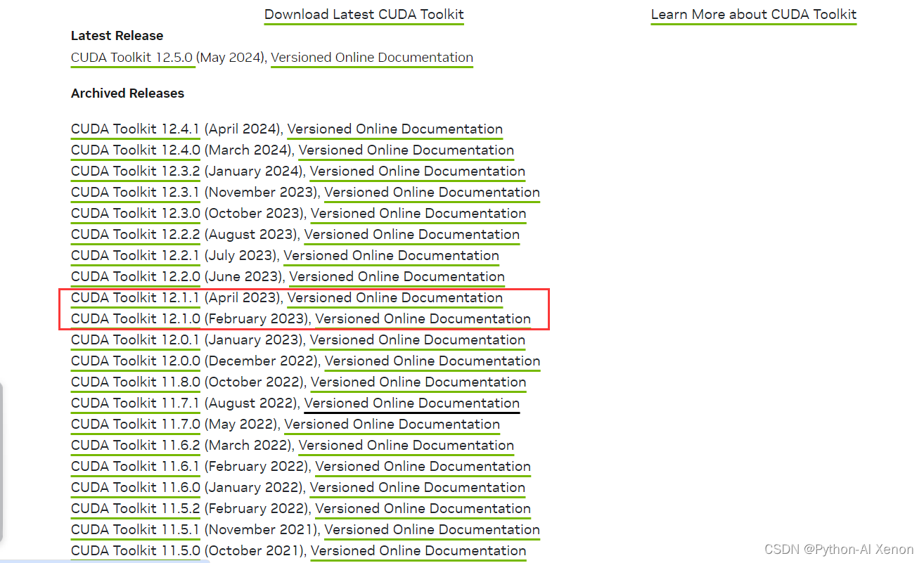Open Versioned Online Documentation for January 2022

(x=418, y=488)
